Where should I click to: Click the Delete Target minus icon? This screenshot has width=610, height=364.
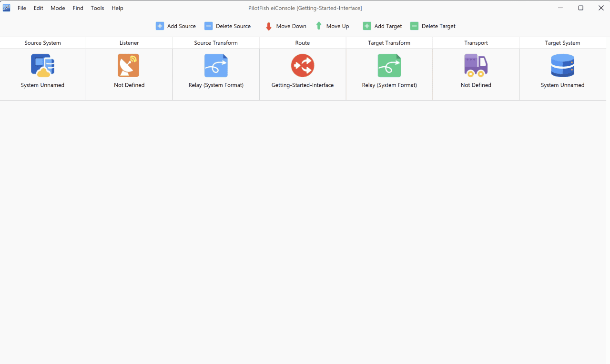click(414, 26)
